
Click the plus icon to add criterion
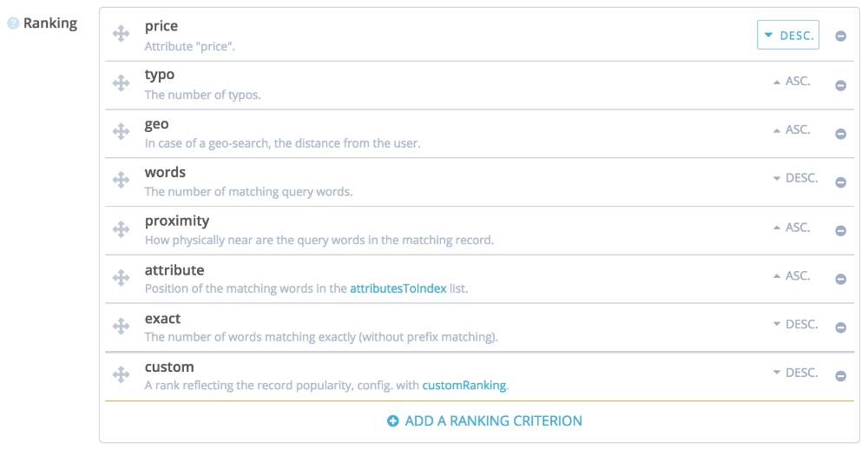(392, 421)
